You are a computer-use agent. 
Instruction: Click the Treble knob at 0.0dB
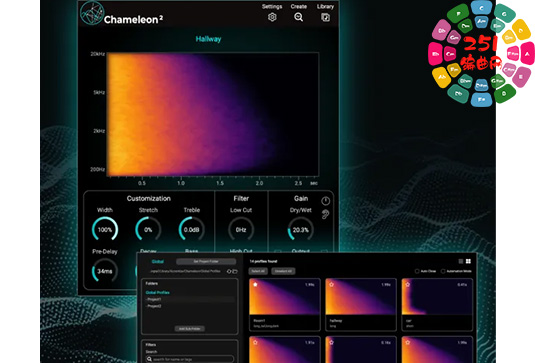coord(191,230)
